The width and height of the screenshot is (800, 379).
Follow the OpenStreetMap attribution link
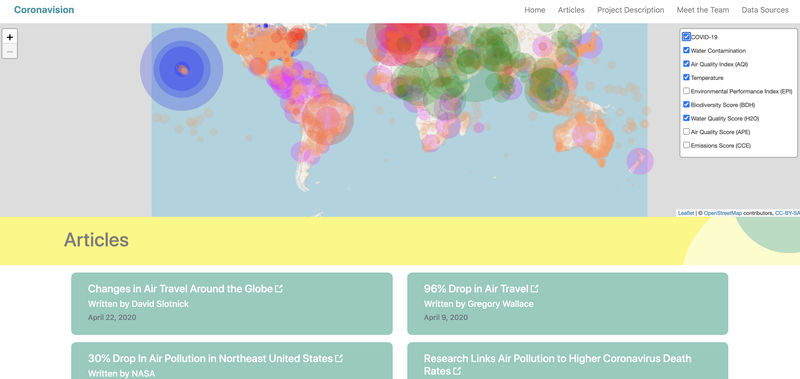click(x=722, y=213)
